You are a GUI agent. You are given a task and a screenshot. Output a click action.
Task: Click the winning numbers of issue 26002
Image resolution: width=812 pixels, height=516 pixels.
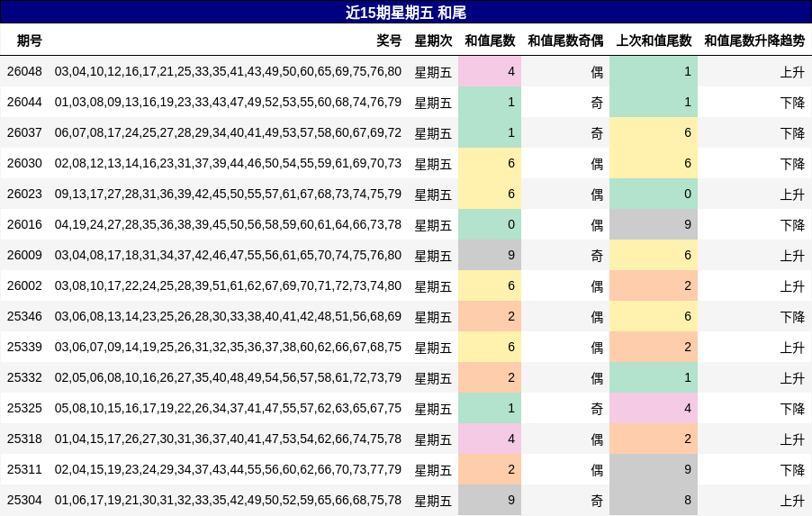point(228,285)
